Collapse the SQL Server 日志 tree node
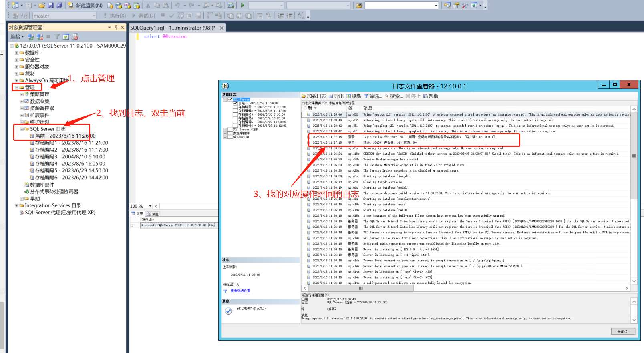This screenshot has height=353, width=644. coord(22,129)
